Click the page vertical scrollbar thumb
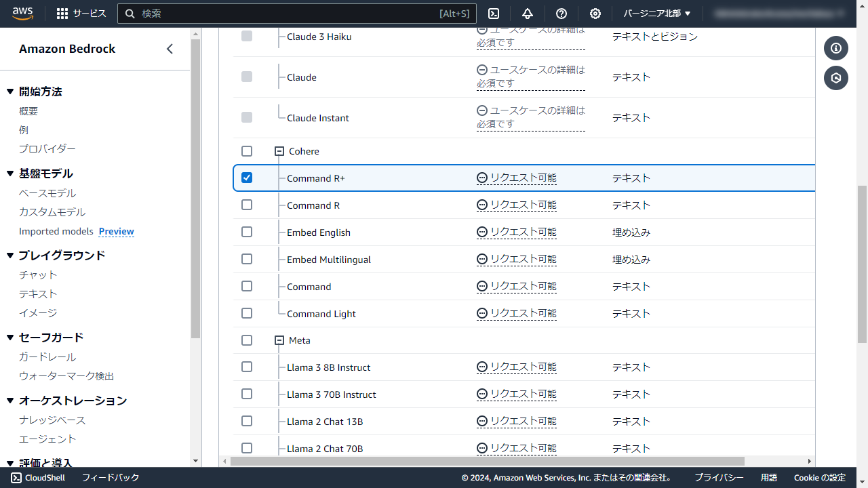The height and width of the screenshot is (488, 868). point(863,266)
